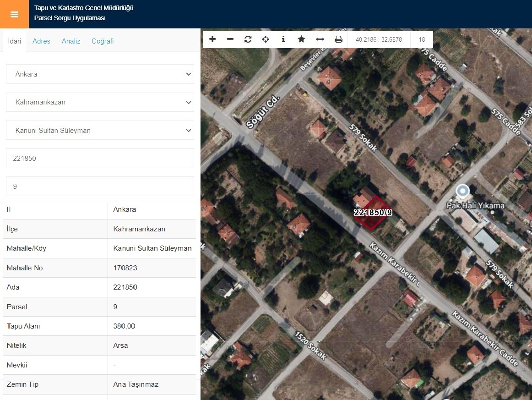Open the Coğrafi tab

[103, 41]
